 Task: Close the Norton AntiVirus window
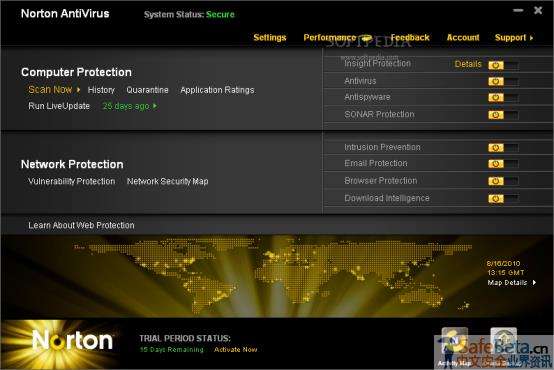tap(538, 10)
